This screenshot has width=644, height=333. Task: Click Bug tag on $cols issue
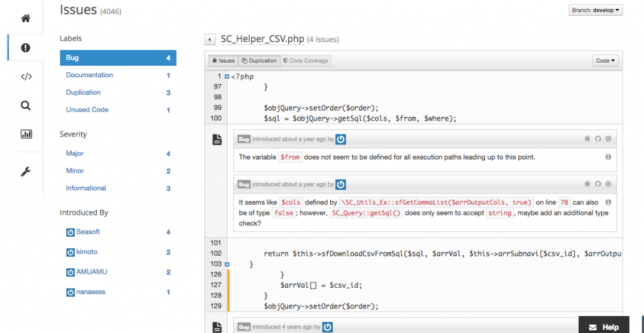244,185
